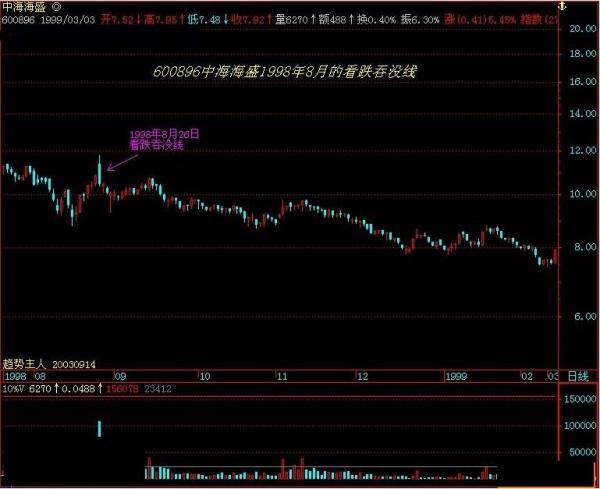Image resolution: width=600 pixels, height=489 pixels.
Task: Click the 23412 volume indicator value
Action: 158,390
